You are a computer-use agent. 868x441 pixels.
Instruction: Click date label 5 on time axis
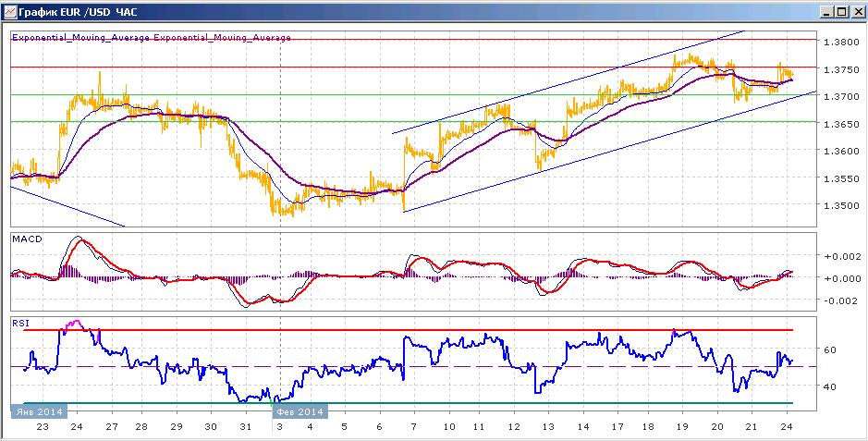coord(344,426)
